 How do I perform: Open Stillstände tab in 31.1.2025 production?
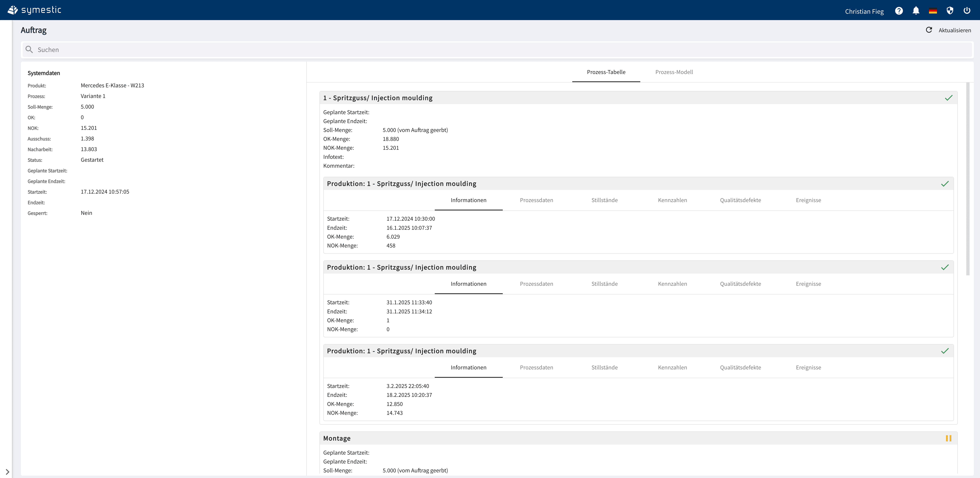click(604, 284)
